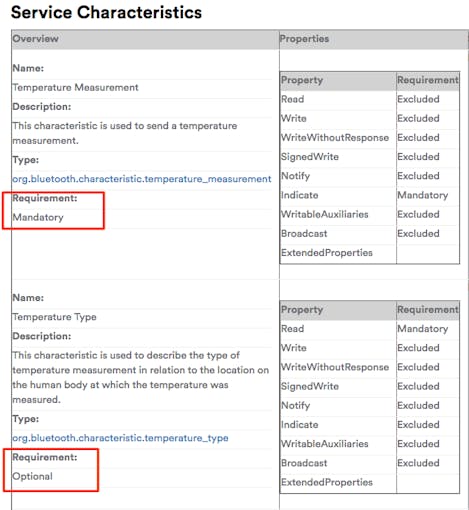
Task: Click Optional under second Requirement label
Action: 33,476
